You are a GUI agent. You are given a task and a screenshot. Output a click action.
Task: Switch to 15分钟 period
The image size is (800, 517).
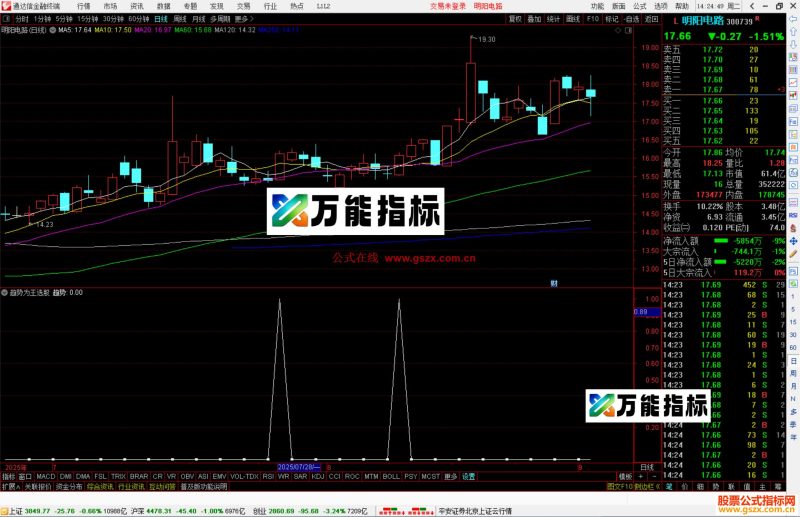pyautogui.click(x=87, y=19)
